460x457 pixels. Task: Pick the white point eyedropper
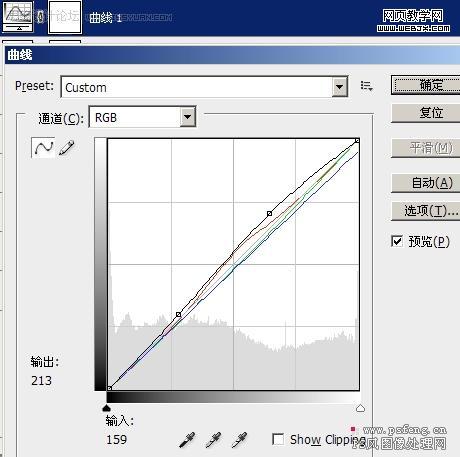point(239,440)
